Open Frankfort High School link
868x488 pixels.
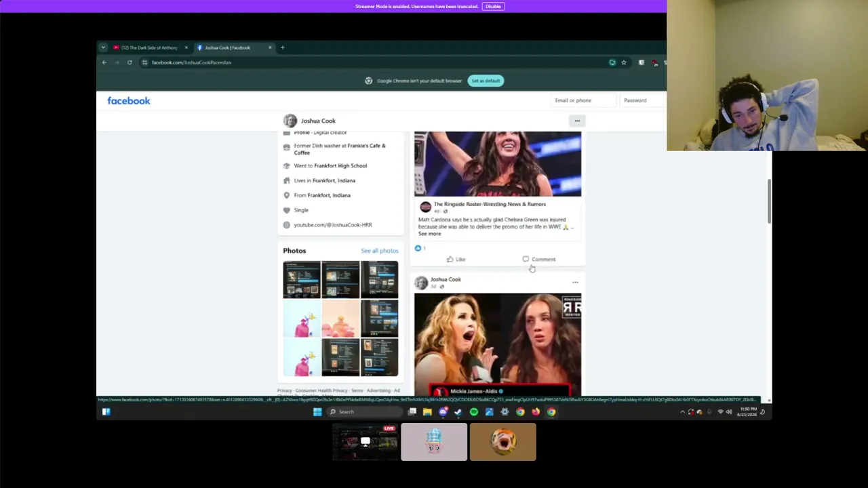click(340, 165)
